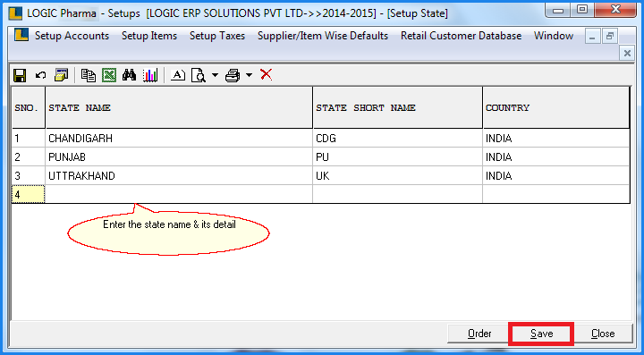Screen dimensions: 644x355
Task: Click the SNO. column header
Action: [x=29, y=107]
